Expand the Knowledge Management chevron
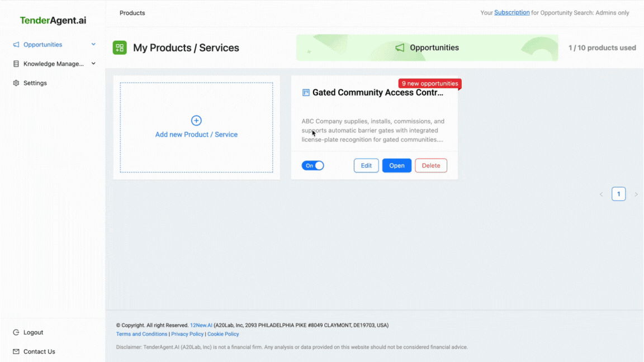 93,64
